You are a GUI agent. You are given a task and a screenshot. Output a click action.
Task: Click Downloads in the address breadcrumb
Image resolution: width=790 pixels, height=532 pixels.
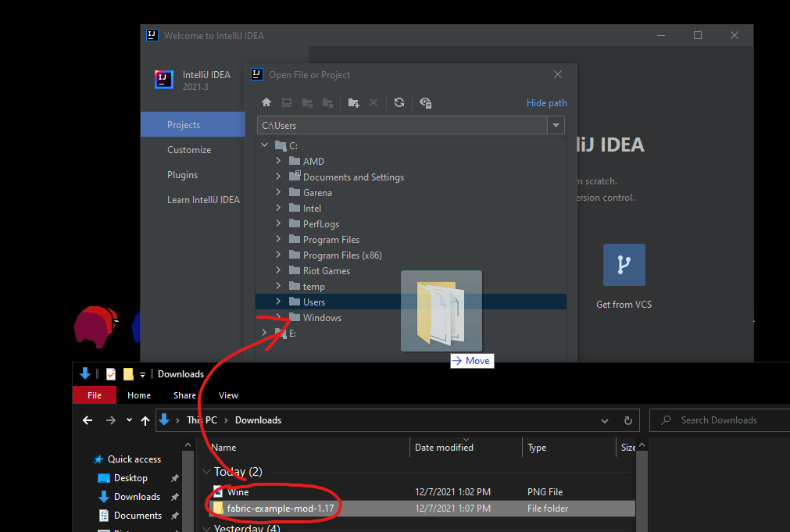click(258, 420)
